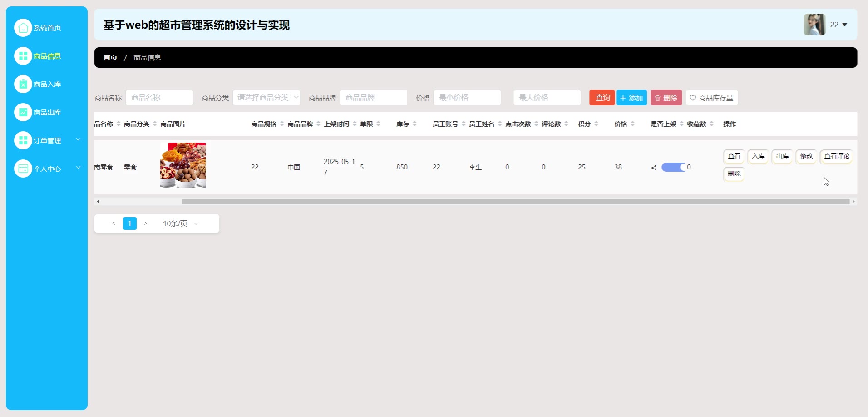Click the scrollbar left arrow

98,201
